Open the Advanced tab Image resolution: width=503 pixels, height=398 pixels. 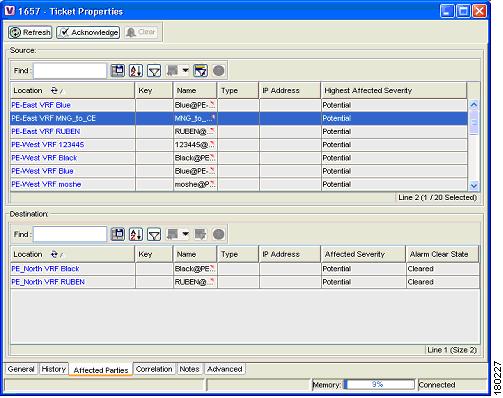[x=225, y=369]
